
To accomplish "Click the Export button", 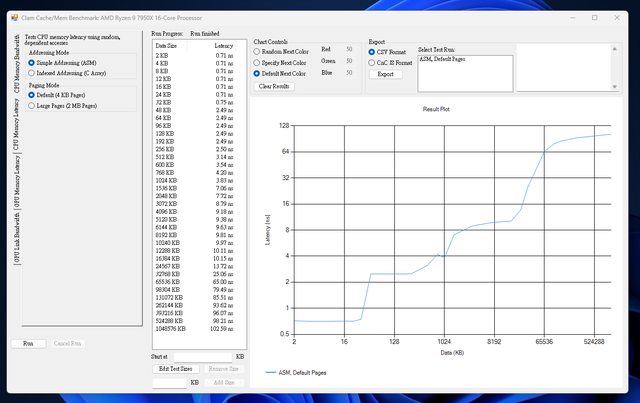I will click(385, 74).
